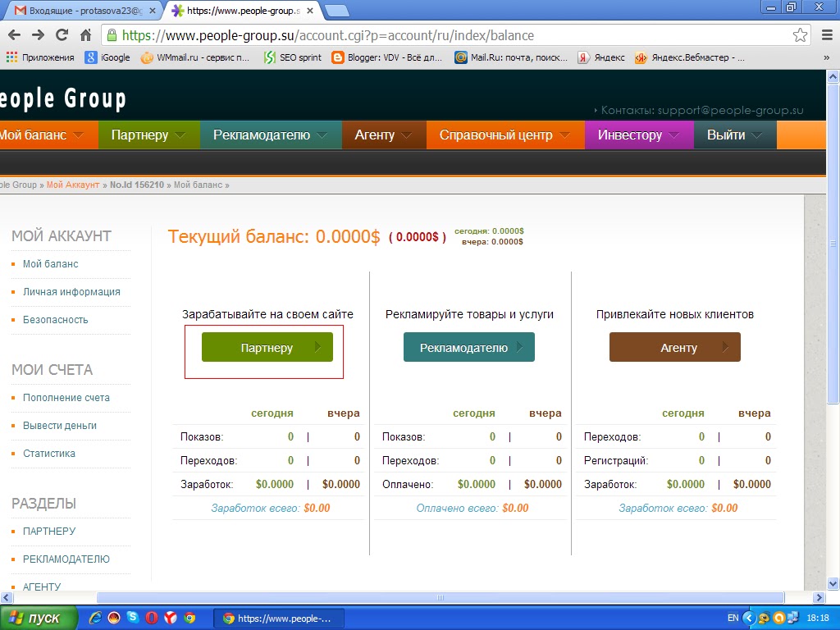Open the Яндекс bookmark
Viewport: 840px width, 630px height.
click(601, 57)
